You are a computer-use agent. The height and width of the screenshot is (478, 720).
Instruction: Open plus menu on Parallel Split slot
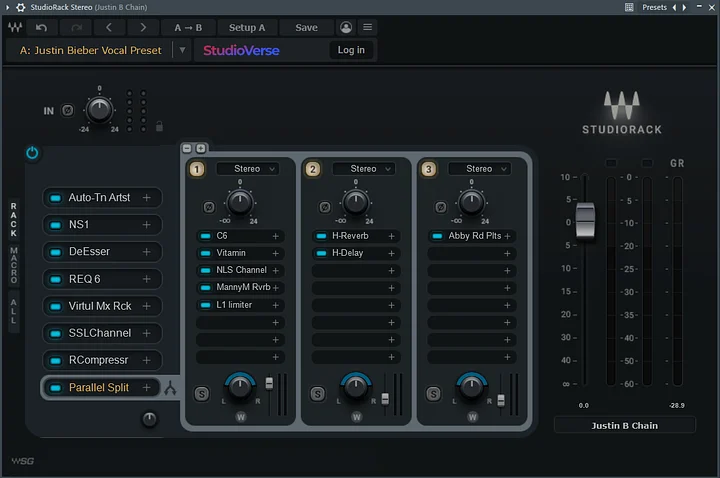click(x=146, y=388)
